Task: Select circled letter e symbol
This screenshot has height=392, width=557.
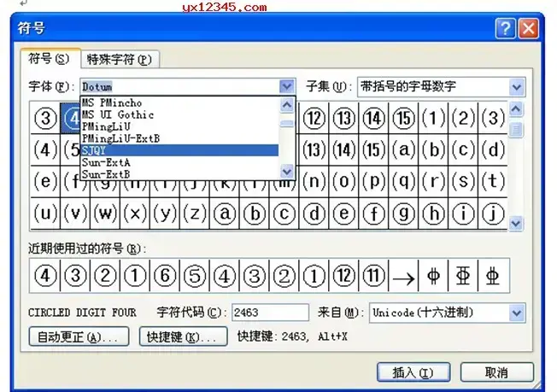Action: pos(344,214)
